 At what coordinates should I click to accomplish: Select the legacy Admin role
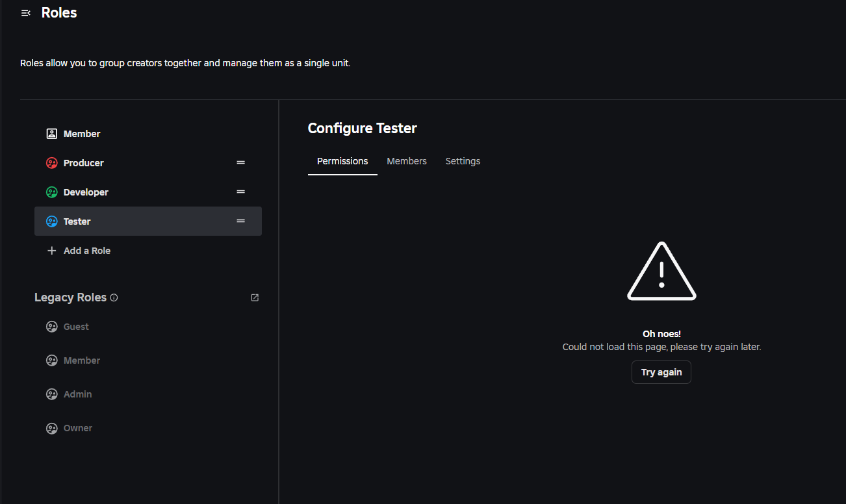click(77, 394)
